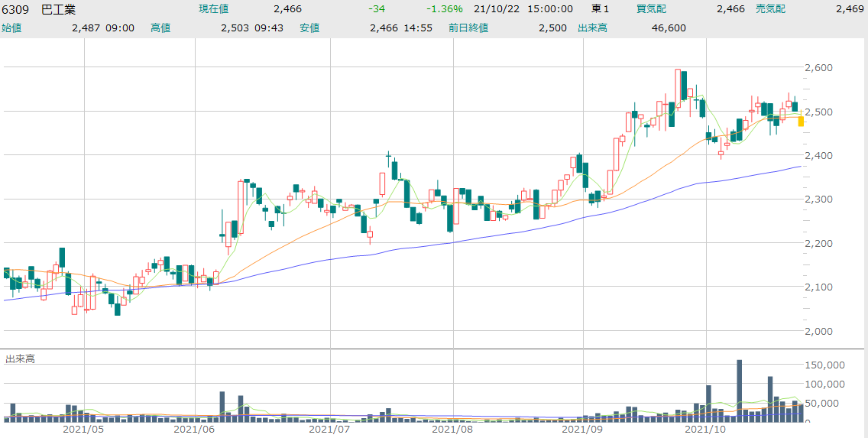Select the 2021/05 date axis label
868x438 pixels.
click(83, 430)
